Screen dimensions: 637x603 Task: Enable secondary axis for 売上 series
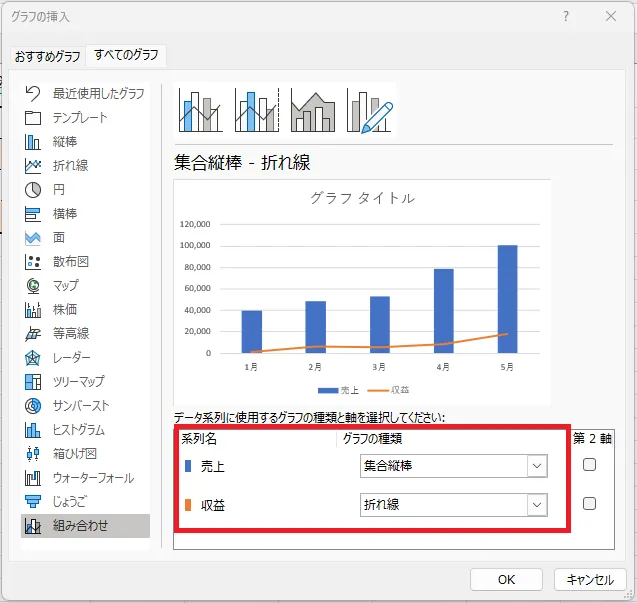(x=589, y=464)
